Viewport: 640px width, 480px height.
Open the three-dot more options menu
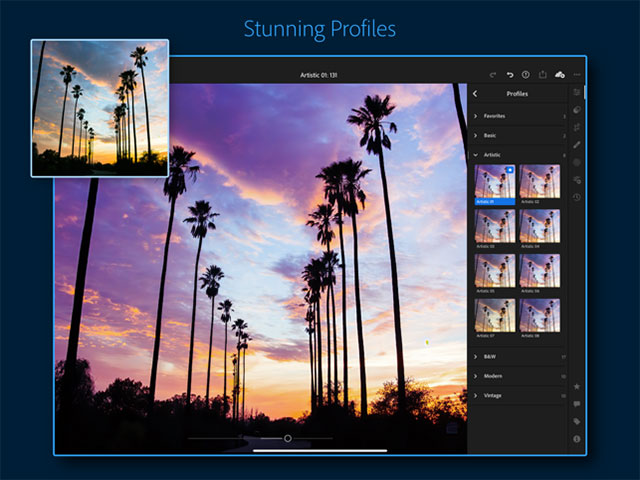pos(577,74)
